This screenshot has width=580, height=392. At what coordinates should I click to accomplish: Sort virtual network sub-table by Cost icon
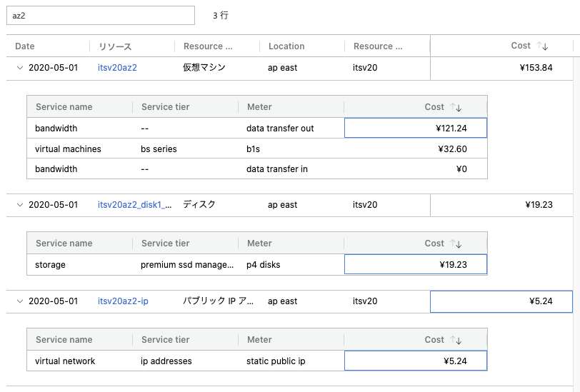pyautogui.click(x=454, y=341)
